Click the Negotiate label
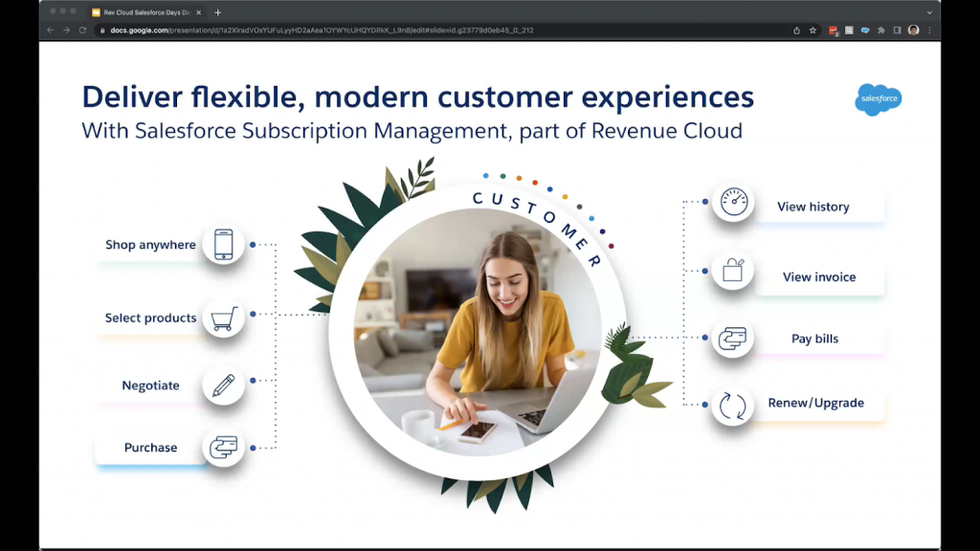This screenshot has width=980, height=551. [x=150, y=386]
